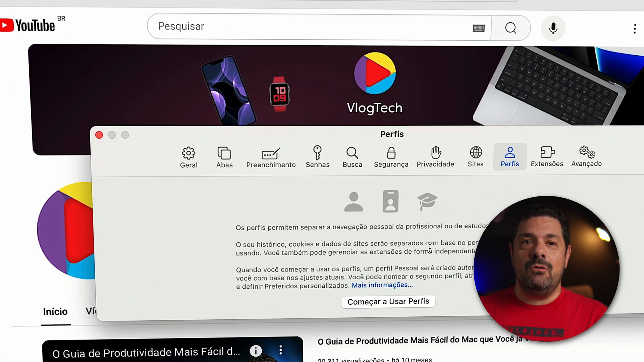644x362 pixels.
Task: Click the featured video player title text
Action: click(x=146, y=353)
